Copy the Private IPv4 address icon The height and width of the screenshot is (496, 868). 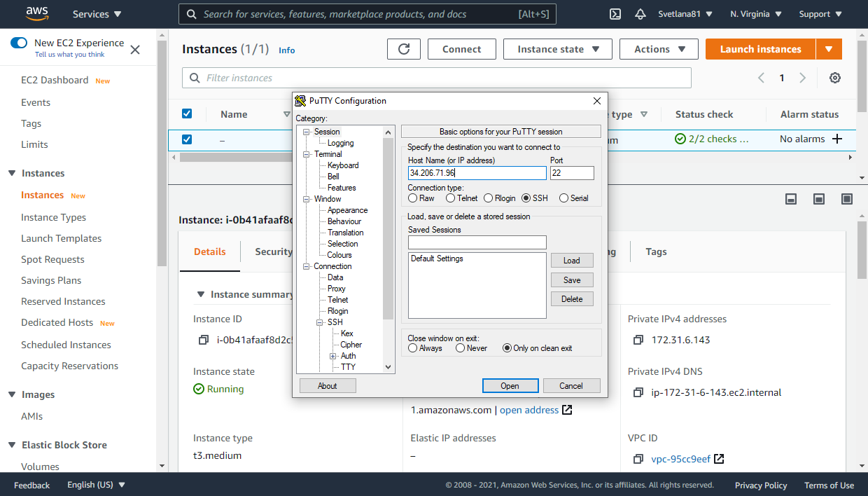pos(638,340)
